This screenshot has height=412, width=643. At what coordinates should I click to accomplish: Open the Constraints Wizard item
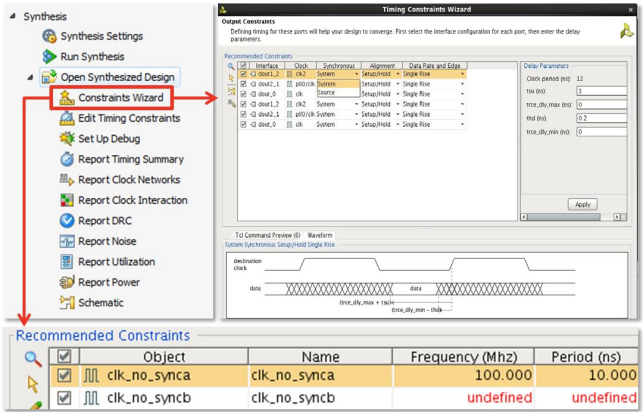point(120,98)
